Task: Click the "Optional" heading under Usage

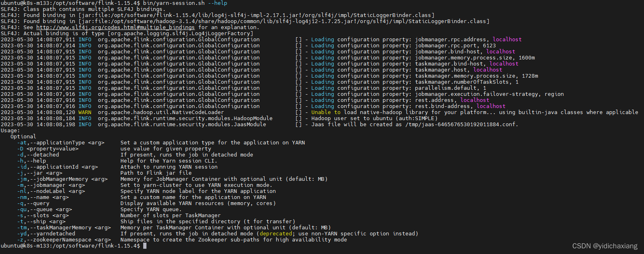Action: tap(23, 137)
